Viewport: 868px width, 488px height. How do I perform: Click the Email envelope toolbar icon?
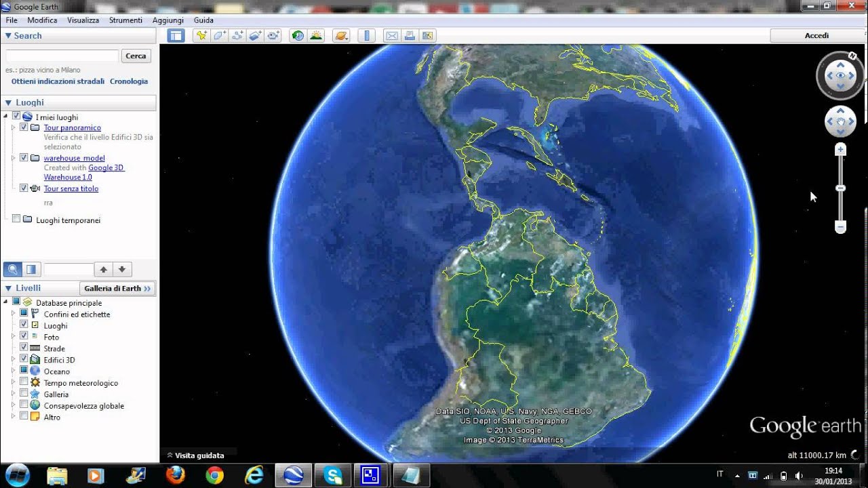[x=391, y=36]
